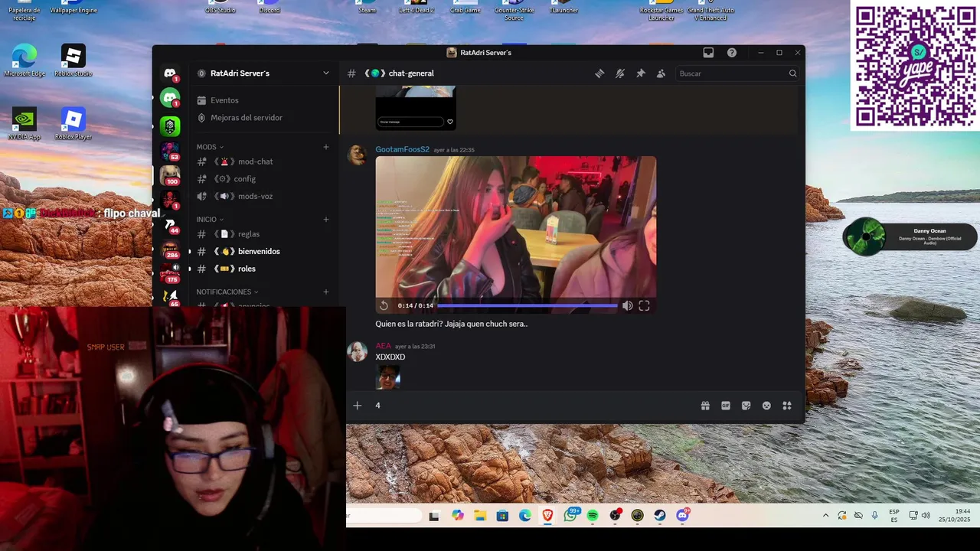
Task: Open the emoji picker
Action: [x=766, y=406]
